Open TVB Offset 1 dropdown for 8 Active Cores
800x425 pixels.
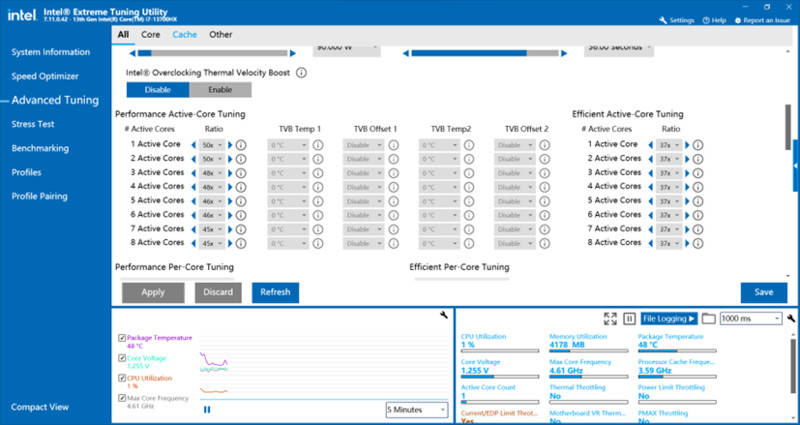click(364, 243)
